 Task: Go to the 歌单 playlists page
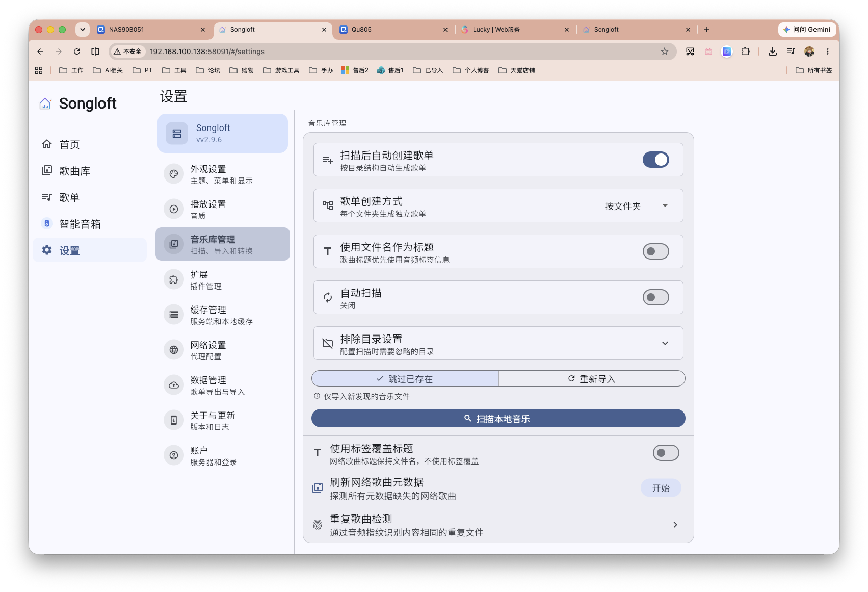(x=90, y=197)
